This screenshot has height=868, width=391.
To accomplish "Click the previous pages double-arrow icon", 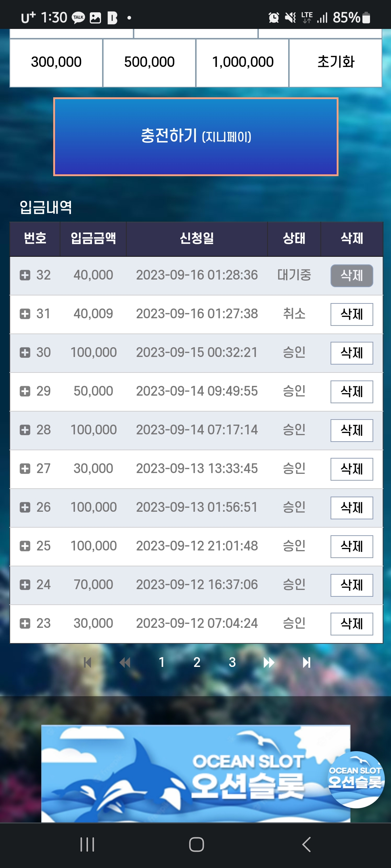I will point(125,663).
